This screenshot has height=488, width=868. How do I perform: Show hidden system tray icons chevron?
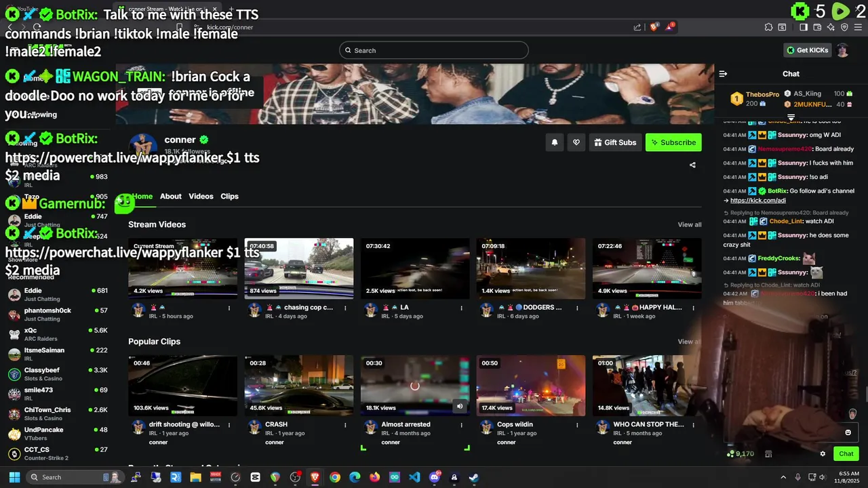783,477
